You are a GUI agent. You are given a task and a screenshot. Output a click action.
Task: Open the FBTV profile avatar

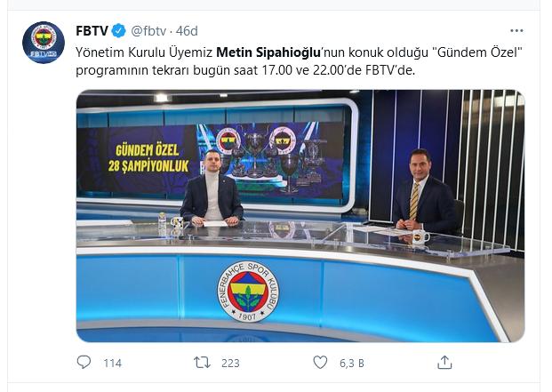coord(44,43)
